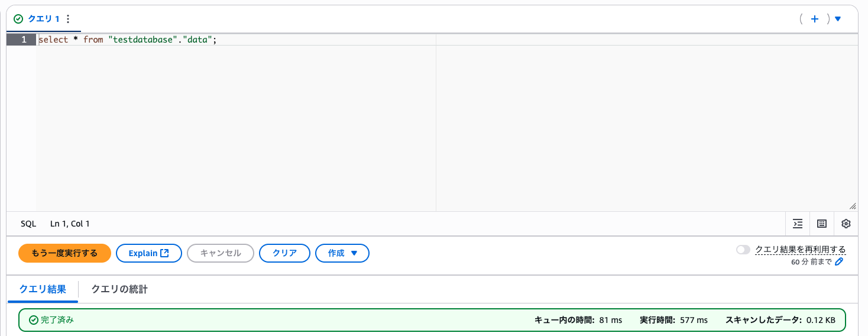868x336 pixels.
Task: Click the pencil icon to edit reuse period
Action: (838, 261)
